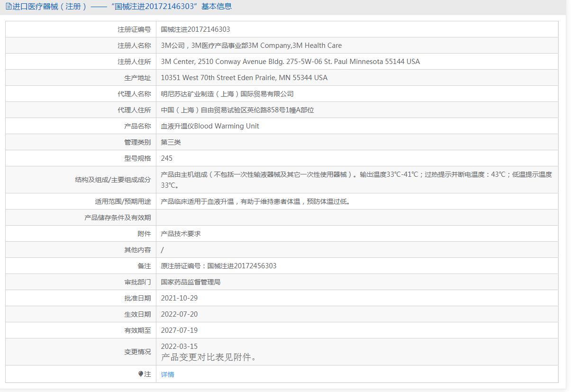Click the 批准日期 label
This screenshot has height=392, width=571.
138,298
